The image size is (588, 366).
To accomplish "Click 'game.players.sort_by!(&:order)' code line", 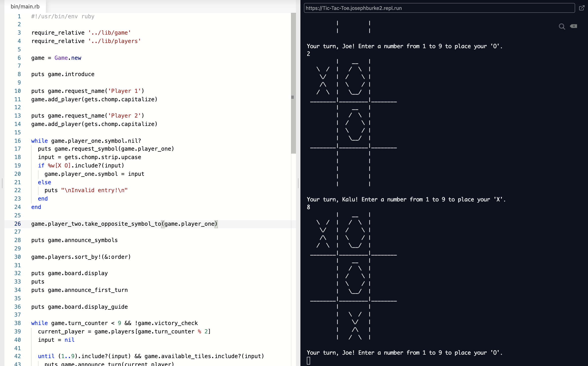I will [x=81, y=257].
